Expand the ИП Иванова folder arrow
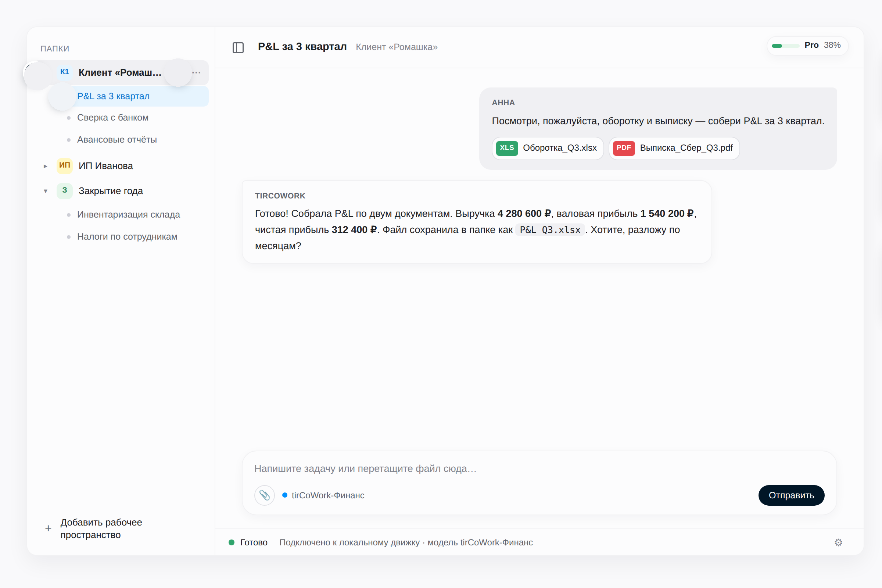The height and width of the screenshot is (588, 882). click(45, 166)
